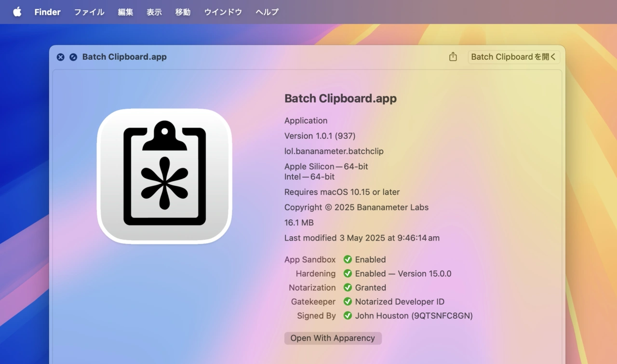This screenshot has width=617, height=364.
Task: Click the Notarization Granted checkmark icon
Action: click(x=348, y=288)
